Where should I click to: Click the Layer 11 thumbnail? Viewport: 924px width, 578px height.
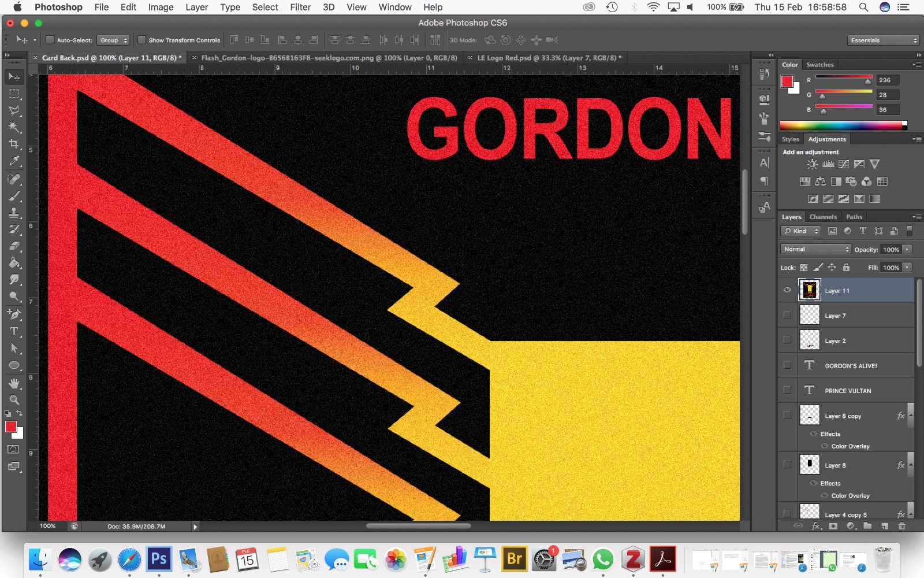point(809,290)
